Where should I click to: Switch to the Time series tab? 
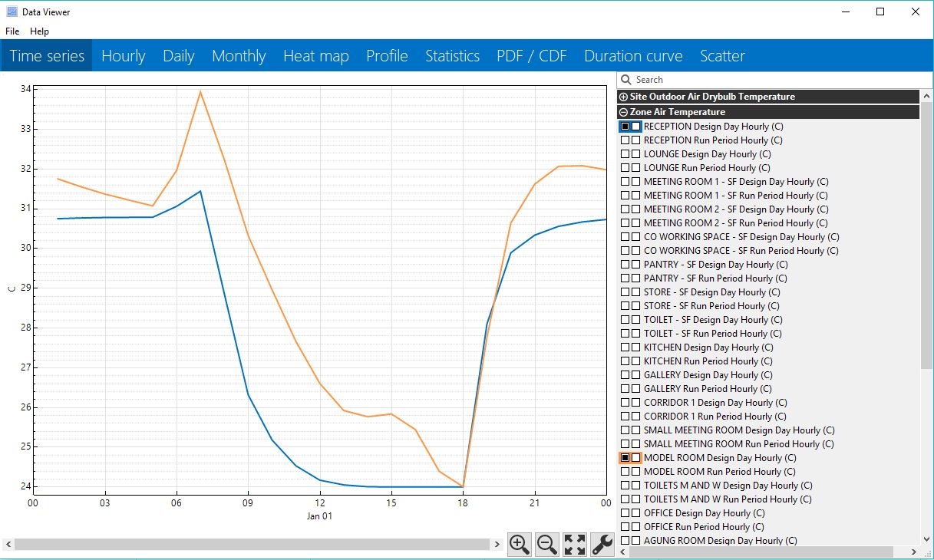pyautogui.click(x=47, y=56)
